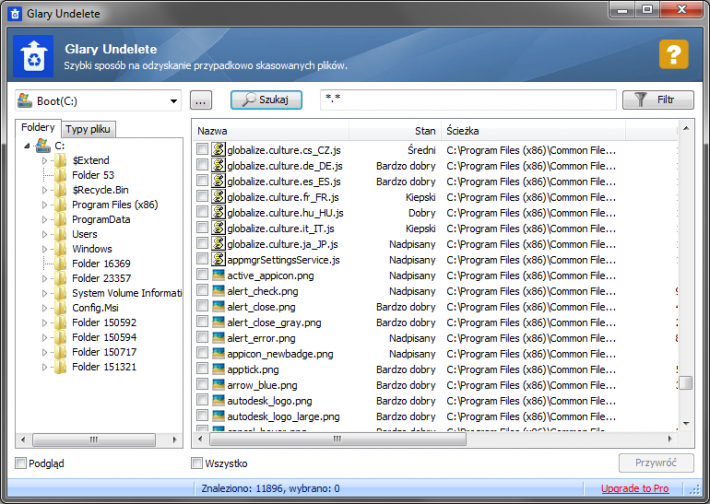
Task: Expand the Program Files (x86) node
Action: click(x=44, y=205)
